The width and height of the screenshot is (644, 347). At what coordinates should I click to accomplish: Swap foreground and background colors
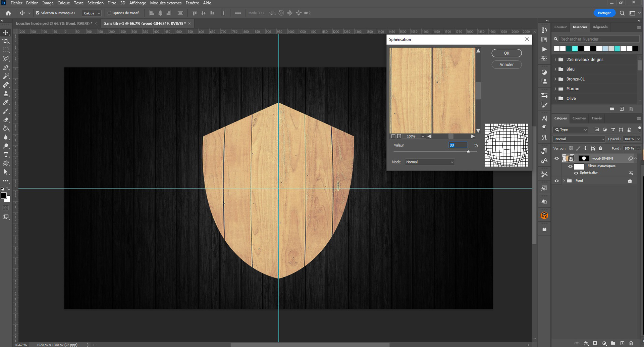coord(8,189)
